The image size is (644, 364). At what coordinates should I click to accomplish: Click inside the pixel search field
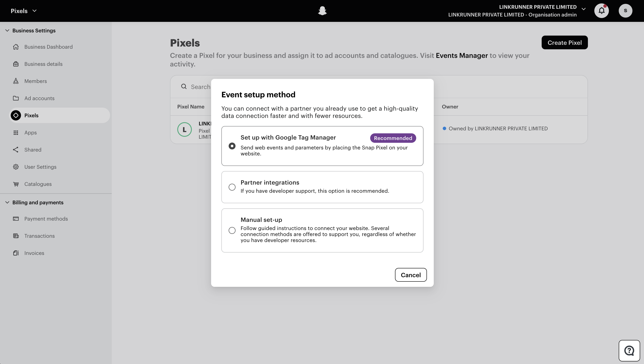pos(200,86)
